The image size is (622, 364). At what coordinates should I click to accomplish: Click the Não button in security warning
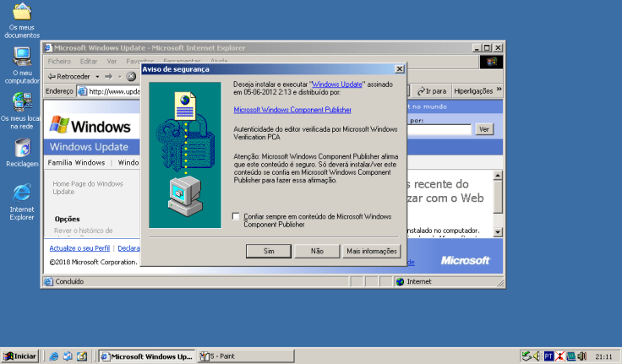[317, 251]
